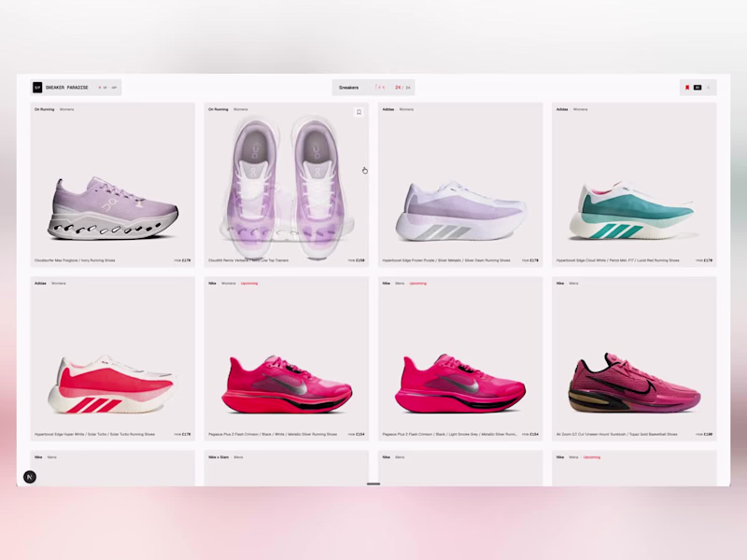Image resolution: width=747 pixels, height=560 pixels.
Task: Click the Upcoming tag on the Mens Pegasus card
Action: click(417, 284)
